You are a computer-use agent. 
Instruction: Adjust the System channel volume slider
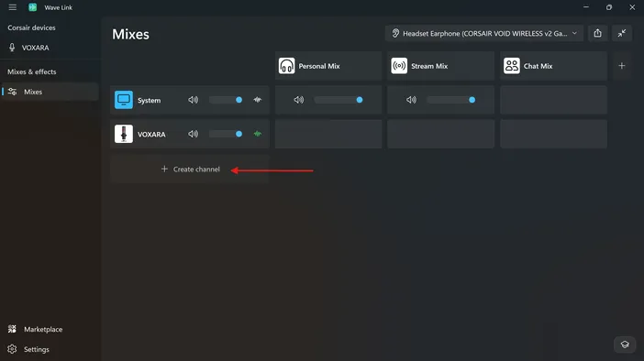226,100
